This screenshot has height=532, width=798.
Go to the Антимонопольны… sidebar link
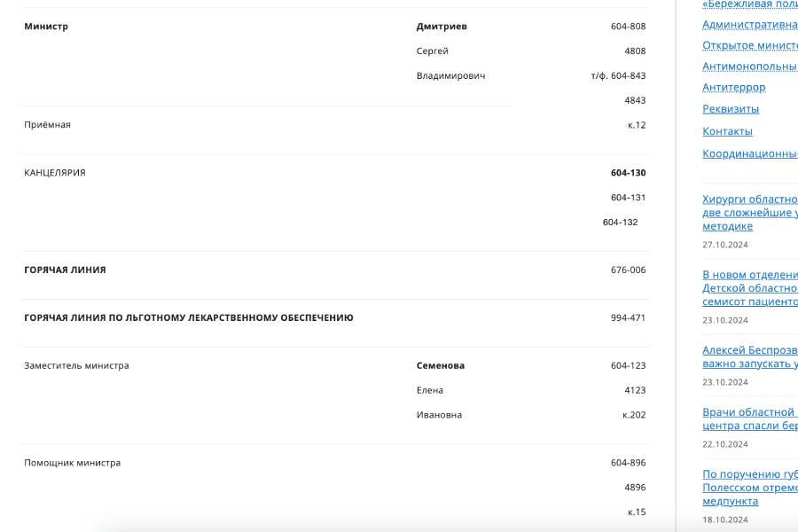(750, 66)
